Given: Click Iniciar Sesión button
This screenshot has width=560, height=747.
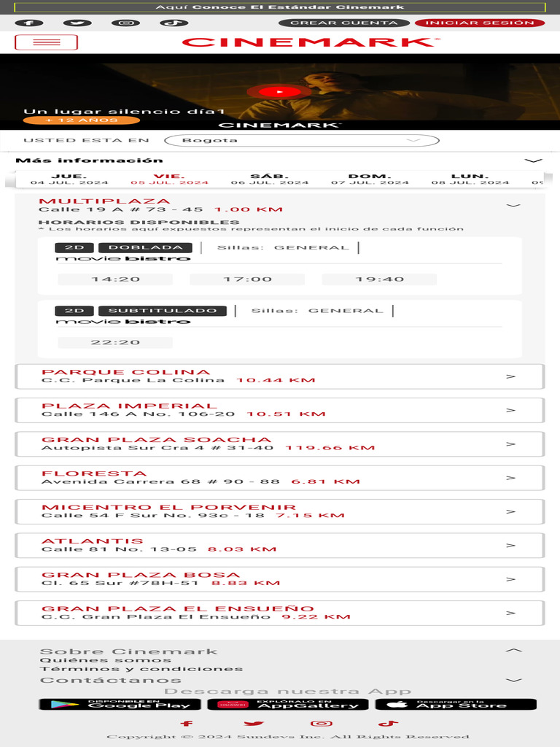Looking at the screenshot, I should [x=480, y=23].
